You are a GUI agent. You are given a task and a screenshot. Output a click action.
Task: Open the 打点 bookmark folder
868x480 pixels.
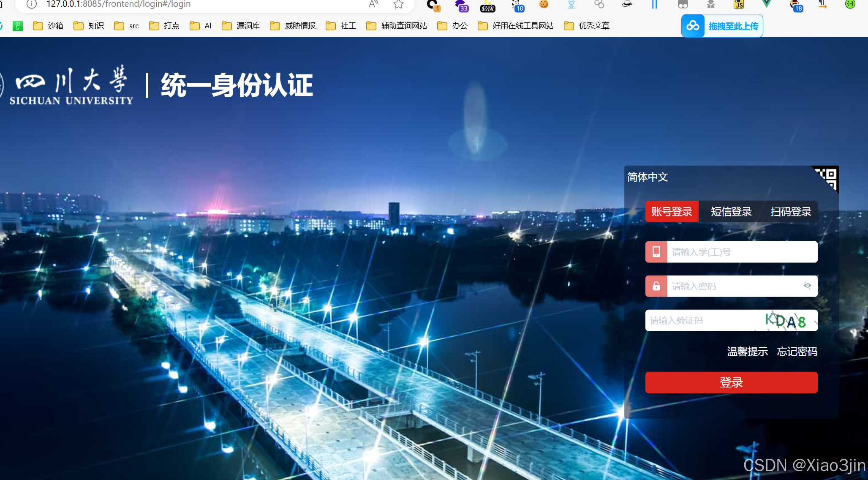click(x=164, y=26)
